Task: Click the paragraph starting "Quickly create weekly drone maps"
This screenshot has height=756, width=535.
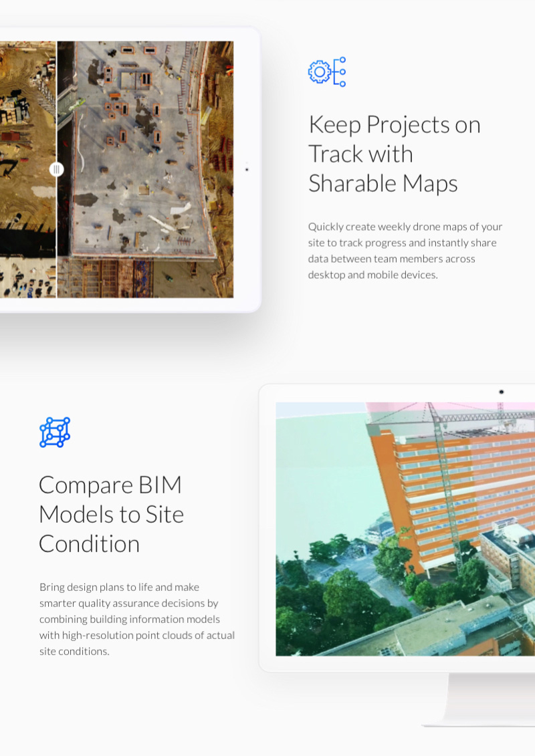Action: tap(405, 251)
